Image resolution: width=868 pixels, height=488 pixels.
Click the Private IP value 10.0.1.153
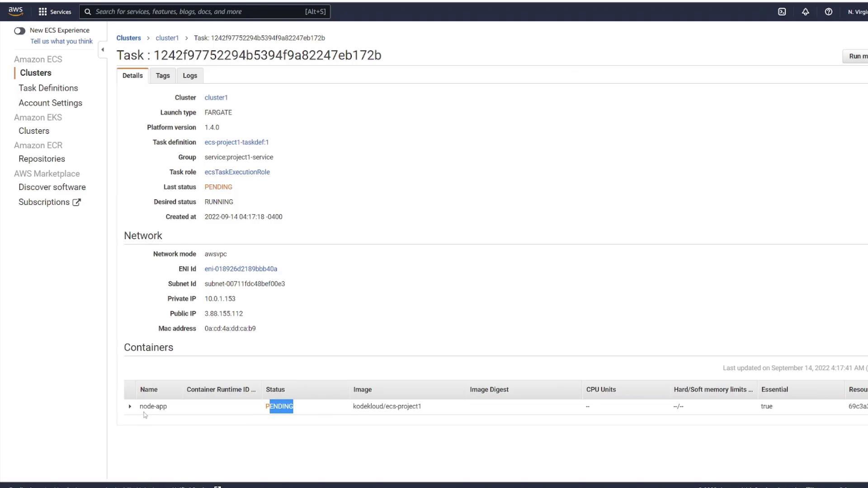(220, 299)
